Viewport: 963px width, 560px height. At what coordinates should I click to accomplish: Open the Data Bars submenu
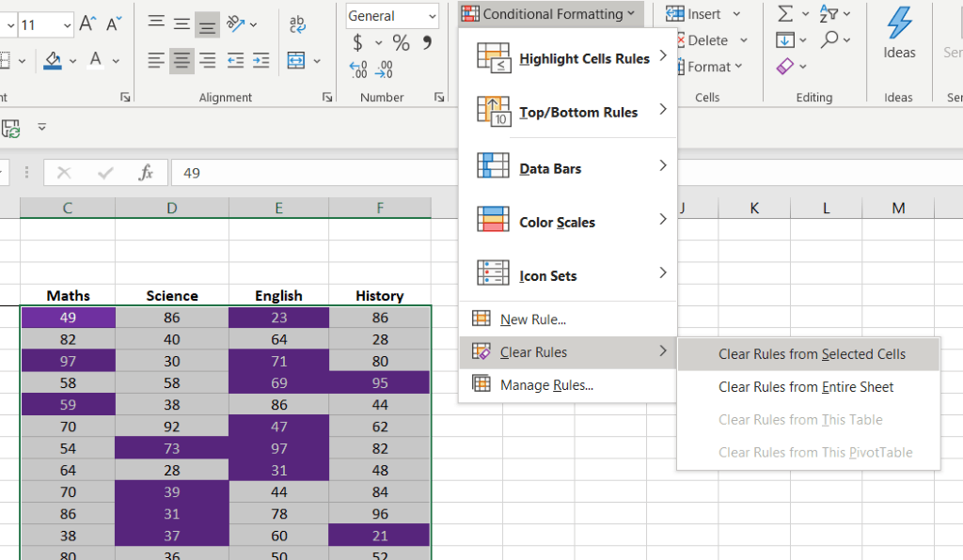[x=568, y=167]
